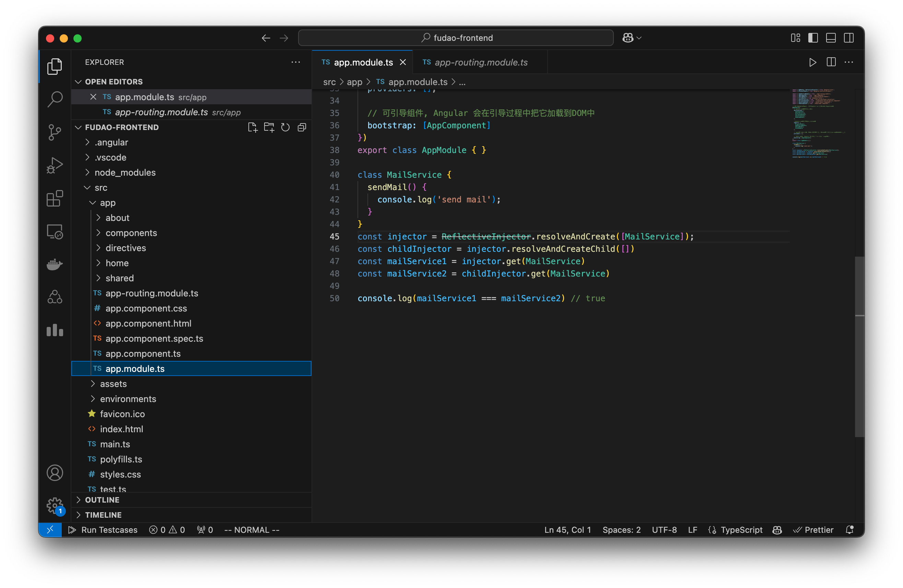This screenshot has height=588, width=903.
Task: Toggle the panel visibility control
Action: [x=831, y=37]
